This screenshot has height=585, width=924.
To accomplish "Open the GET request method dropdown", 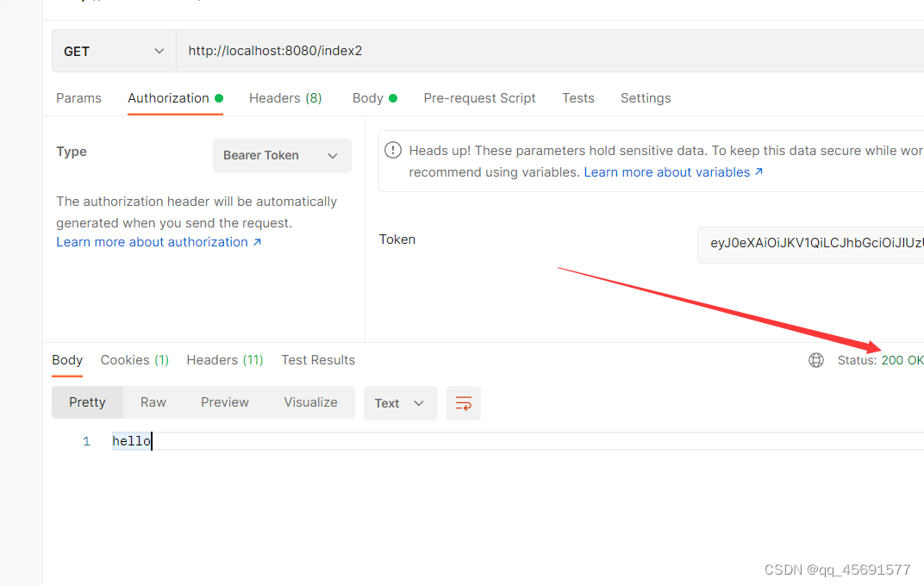I will [x=113, y=51].
